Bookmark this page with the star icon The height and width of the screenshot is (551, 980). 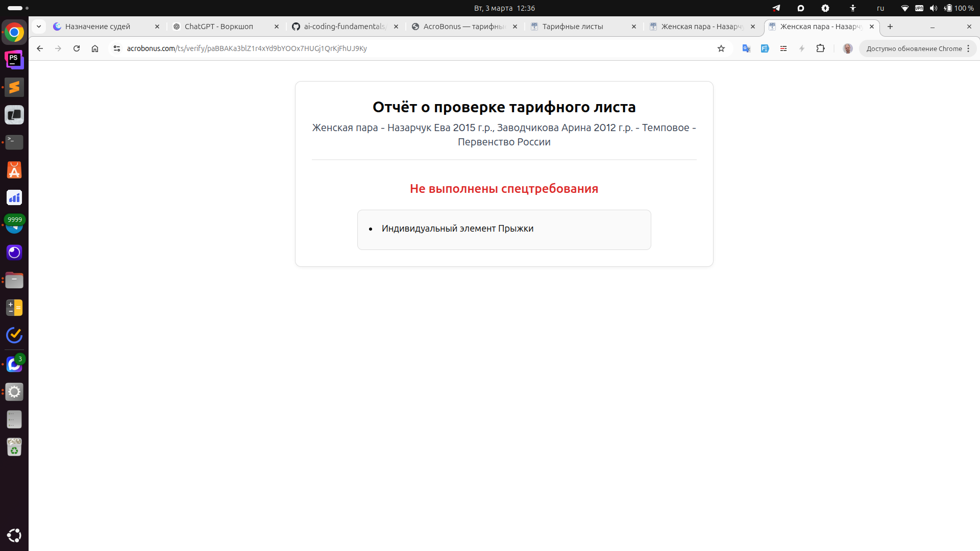[x=721, y=48]
